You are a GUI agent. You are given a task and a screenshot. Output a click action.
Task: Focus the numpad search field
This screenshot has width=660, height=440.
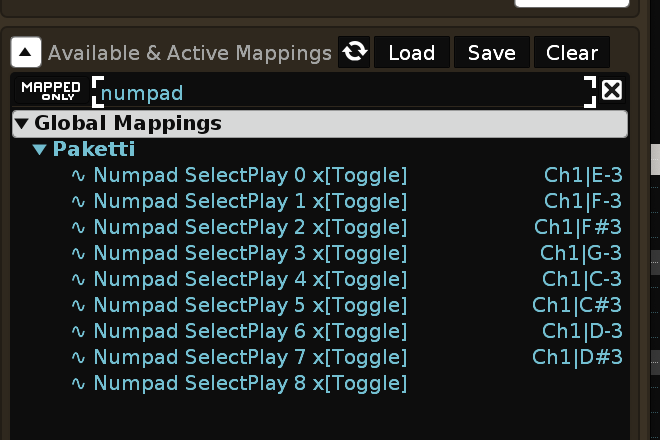click(340, 93)
